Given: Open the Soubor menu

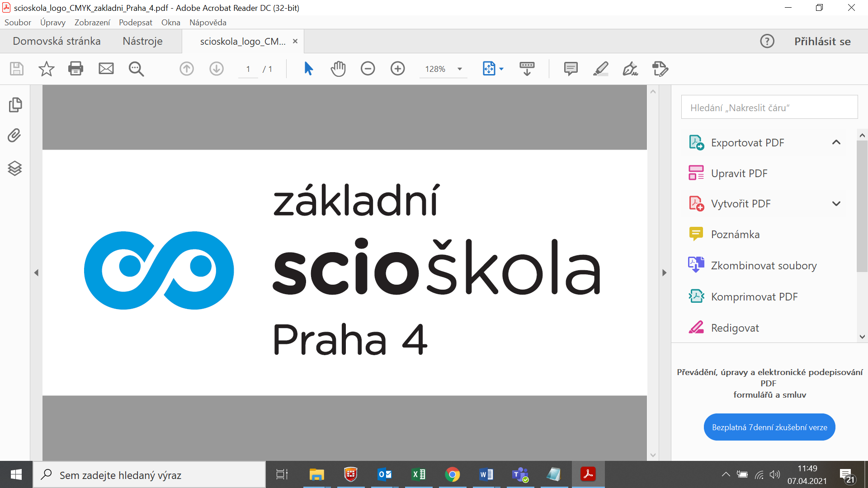Looking at the screenshot, I should pos(18,22).
